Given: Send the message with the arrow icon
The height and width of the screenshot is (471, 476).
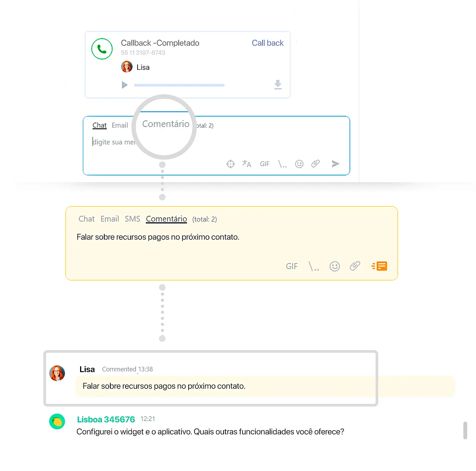Looking at the screenshot, I should [335, 163].
